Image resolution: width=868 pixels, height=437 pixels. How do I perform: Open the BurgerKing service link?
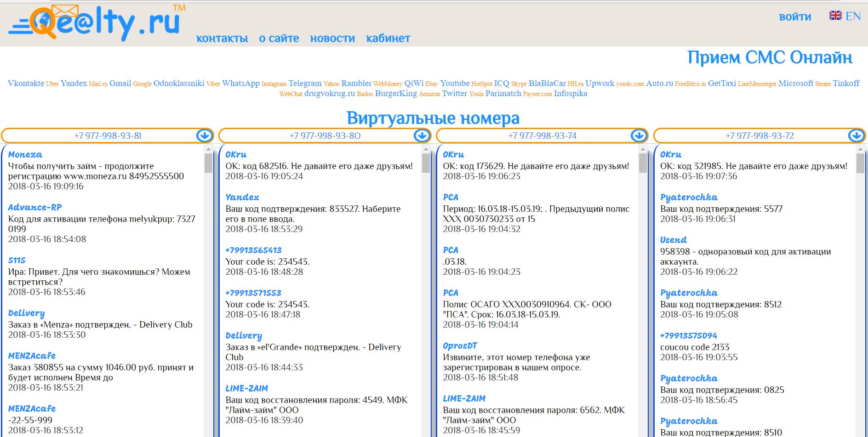pyautogui.click(x=396, y=93)
